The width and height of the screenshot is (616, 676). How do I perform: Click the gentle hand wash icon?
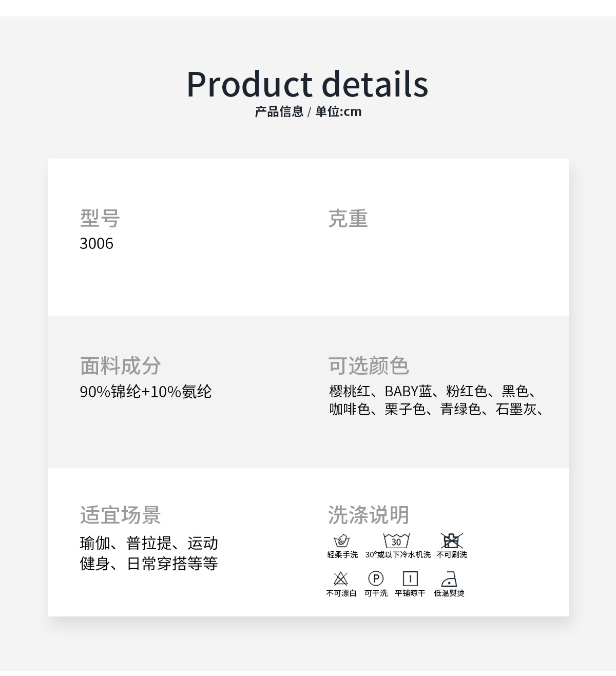[x=342, y=541]
